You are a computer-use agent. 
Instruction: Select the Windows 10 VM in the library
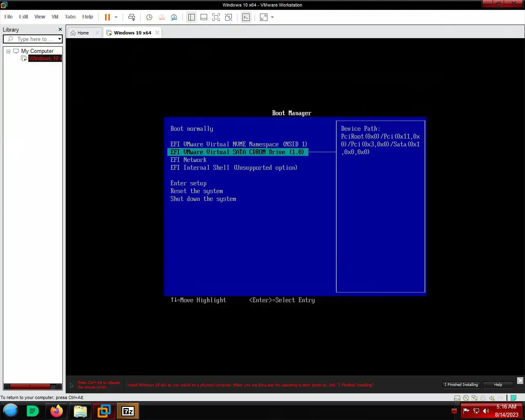pos(45,59)
